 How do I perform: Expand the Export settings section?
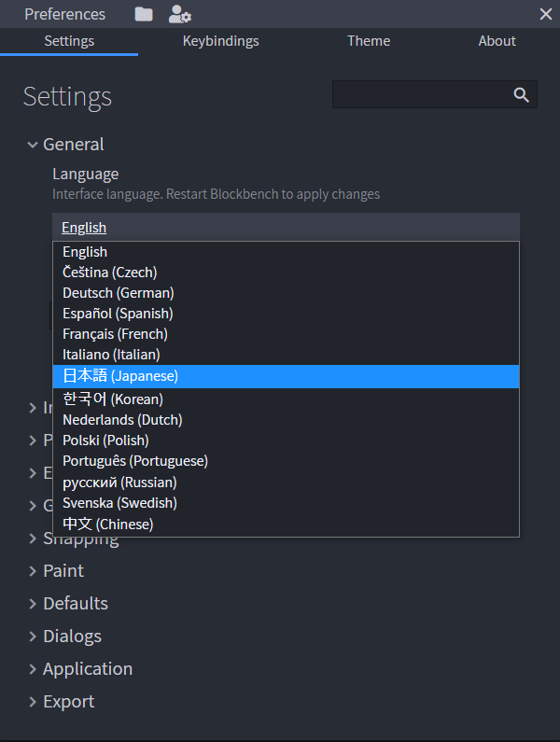pyautogui.click(x=68, y=701)
